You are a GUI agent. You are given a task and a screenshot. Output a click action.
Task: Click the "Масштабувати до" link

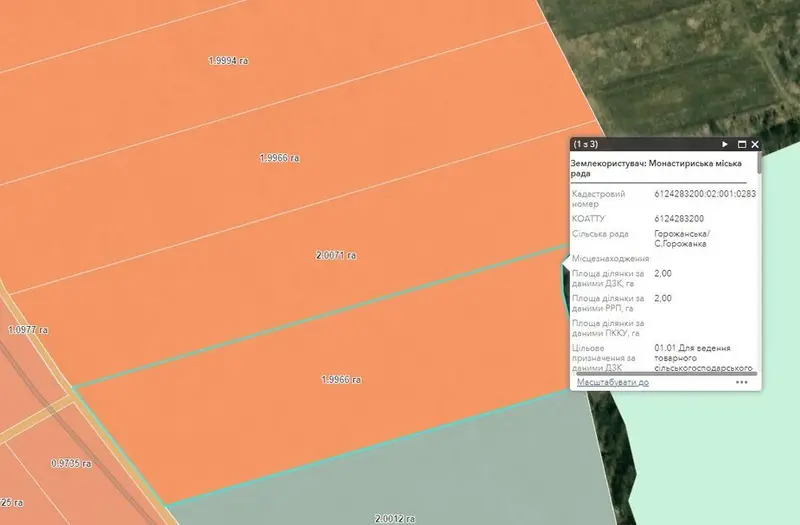[x=613, y=382]
